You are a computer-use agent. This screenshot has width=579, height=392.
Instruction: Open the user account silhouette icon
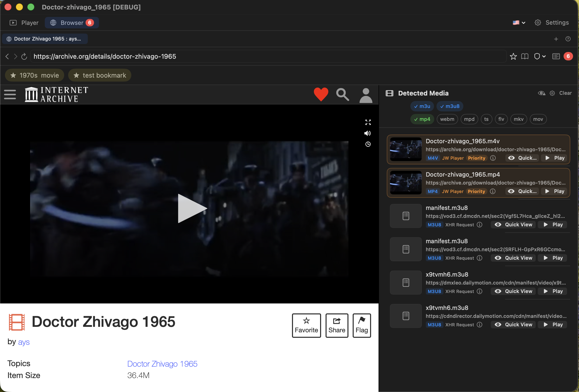click(x=366, y=95)
